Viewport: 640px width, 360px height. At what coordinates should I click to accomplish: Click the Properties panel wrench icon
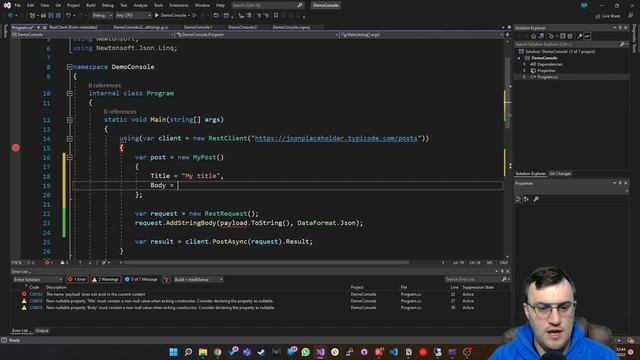[536, 199]
